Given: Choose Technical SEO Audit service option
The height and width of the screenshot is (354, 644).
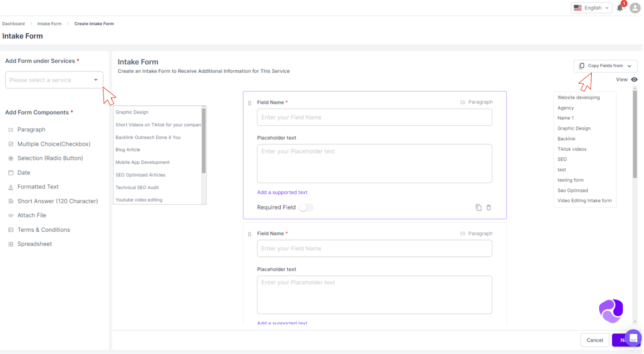Looking at the screenshot, I should (137, 187).
